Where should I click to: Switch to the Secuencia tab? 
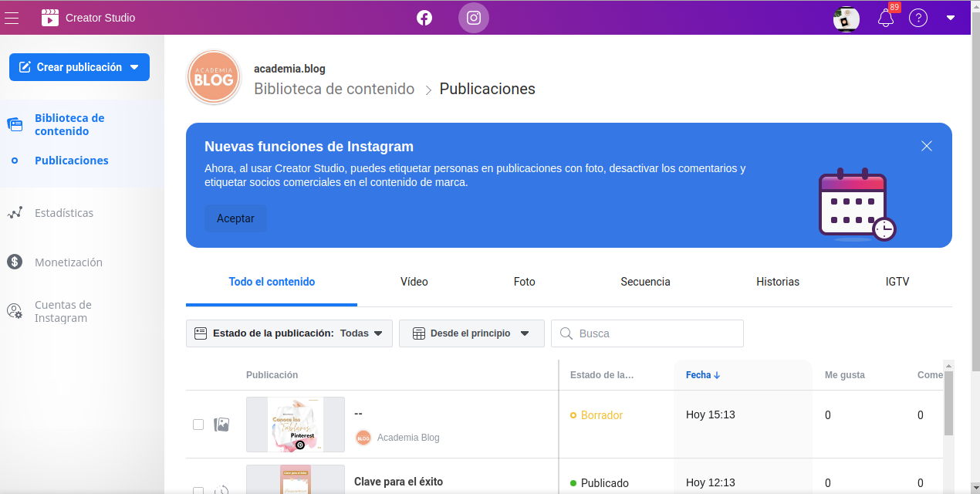point(645,282)
